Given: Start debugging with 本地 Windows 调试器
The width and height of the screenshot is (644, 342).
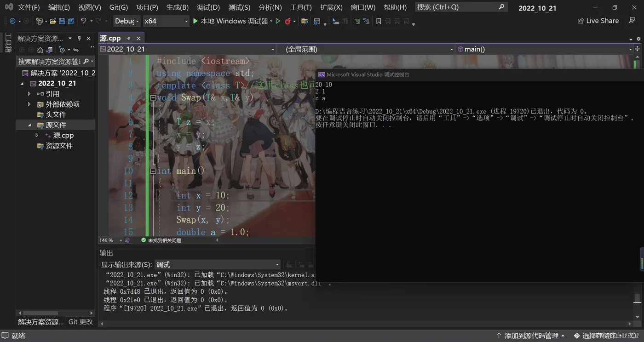Looking at the screenshot, I should click(x=230, y=21).
